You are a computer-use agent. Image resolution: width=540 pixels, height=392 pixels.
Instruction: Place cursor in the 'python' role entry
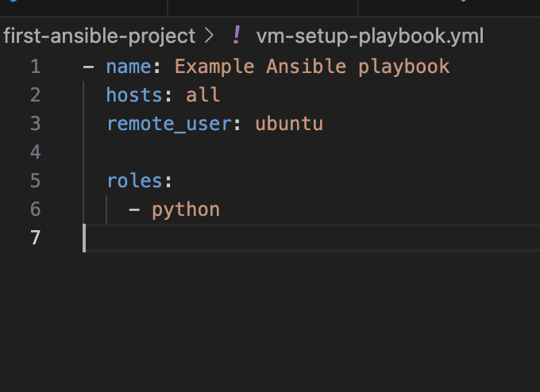[x=186, y=210]
